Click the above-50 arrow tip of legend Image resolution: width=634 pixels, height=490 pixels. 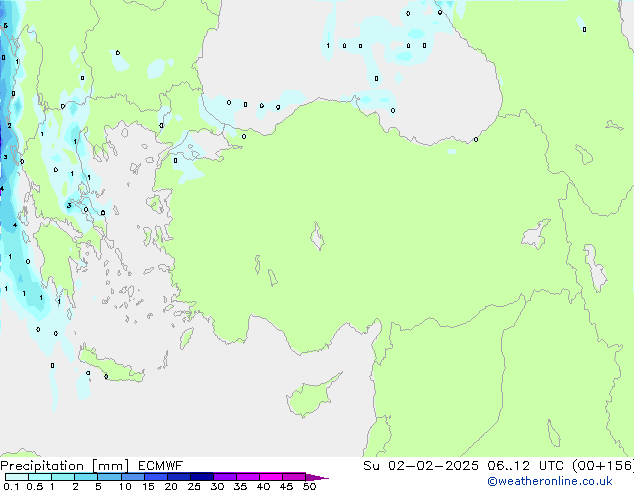tap(317, 477)
